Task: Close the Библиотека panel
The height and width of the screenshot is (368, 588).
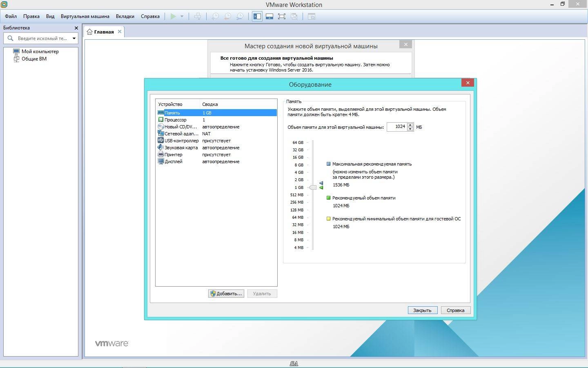Action: tap(76, 28)
